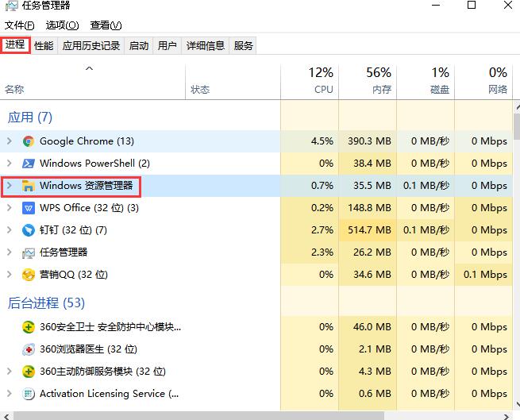Viewport: 520px width, 420px height.
Task: Select the 后台进程 (53) group heading
Action: [46, 302]
